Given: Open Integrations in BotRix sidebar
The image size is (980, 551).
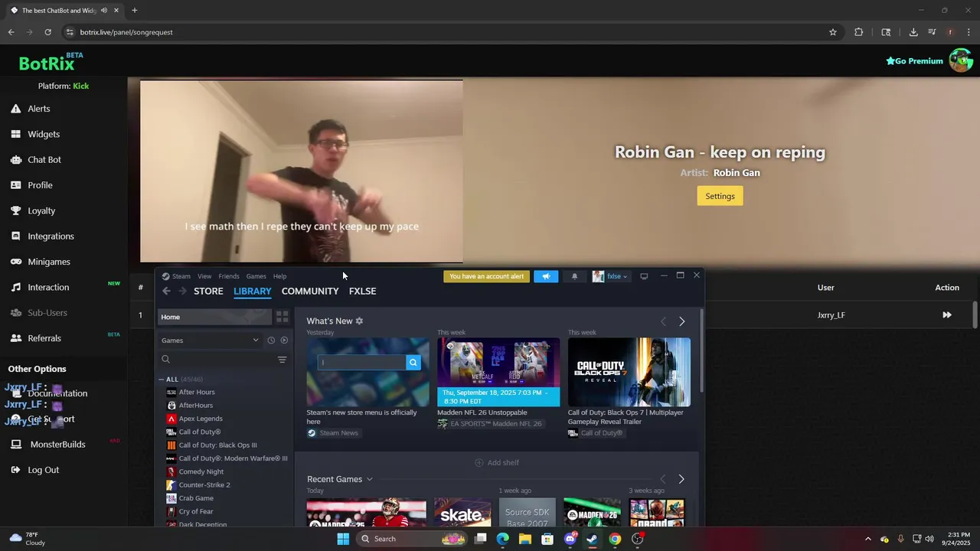Looking at the screenshot, I should (51, 236).
